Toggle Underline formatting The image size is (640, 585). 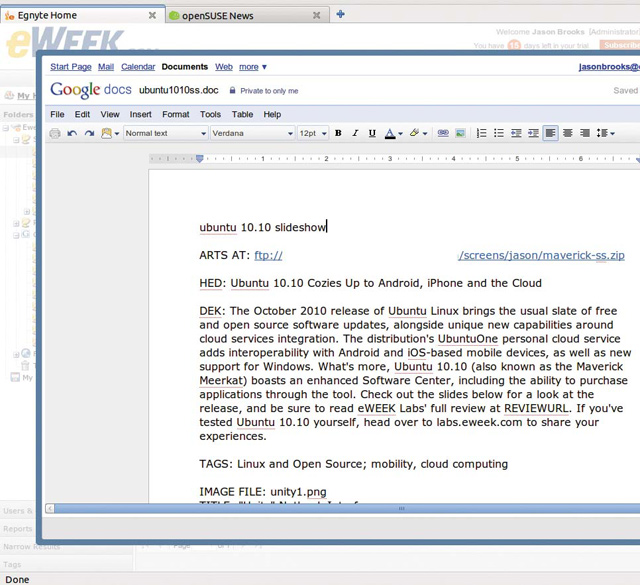[x=372, y=133]
